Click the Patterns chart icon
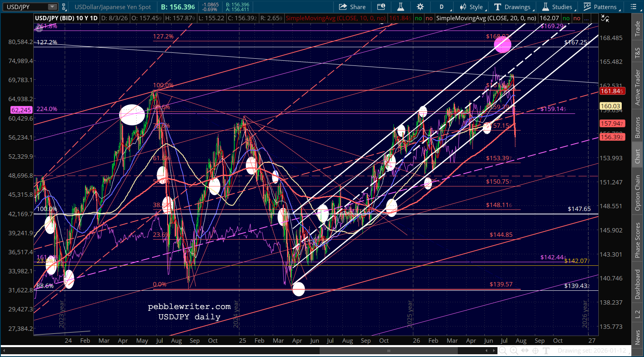The image size is (644, 357). (587, 7)
